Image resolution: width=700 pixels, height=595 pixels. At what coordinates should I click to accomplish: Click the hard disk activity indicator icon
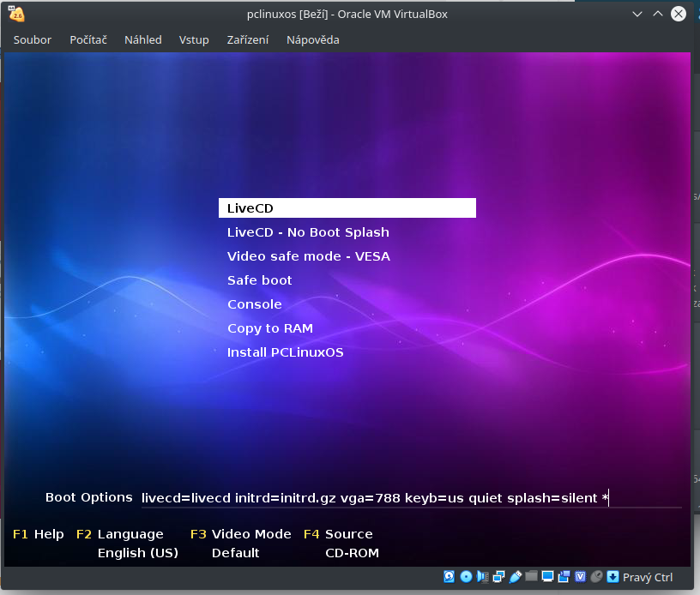(x=448, y=577)
